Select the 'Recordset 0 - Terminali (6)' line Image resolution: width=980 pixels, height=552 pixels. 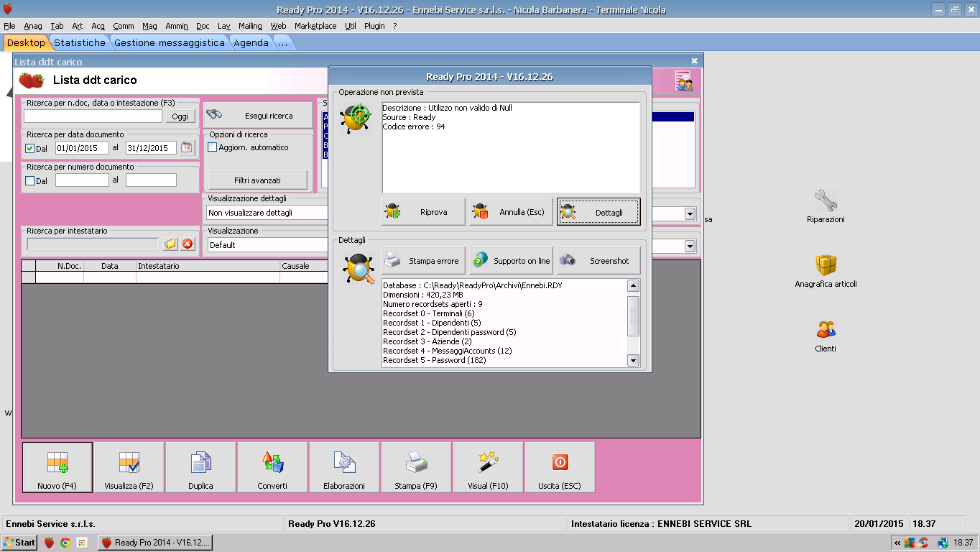point(429,313)
